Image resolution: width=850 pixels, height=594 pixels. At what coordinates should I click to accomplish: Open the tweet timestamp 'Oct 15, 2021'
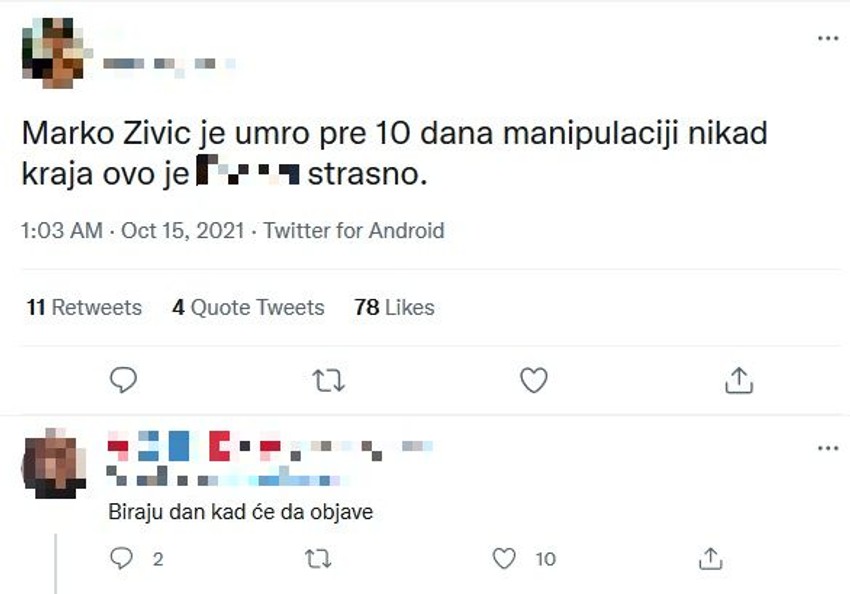pyautogui.click(x=182, y=230)
